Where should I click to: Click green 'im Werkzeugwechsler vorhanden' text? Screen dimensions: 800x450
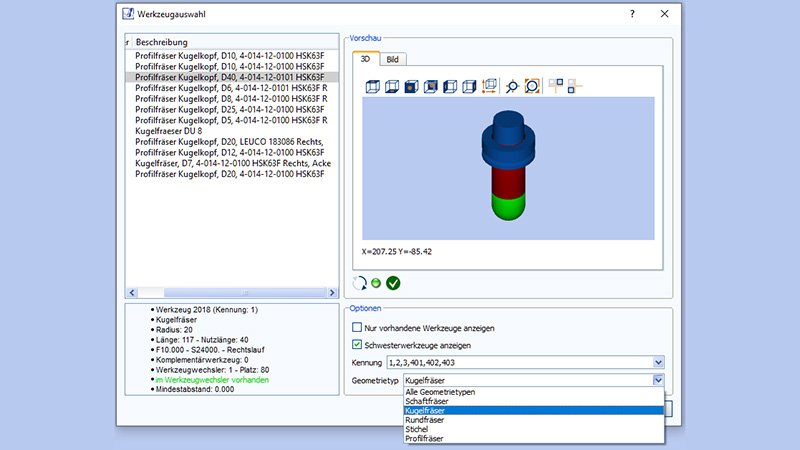pos(212,380)
